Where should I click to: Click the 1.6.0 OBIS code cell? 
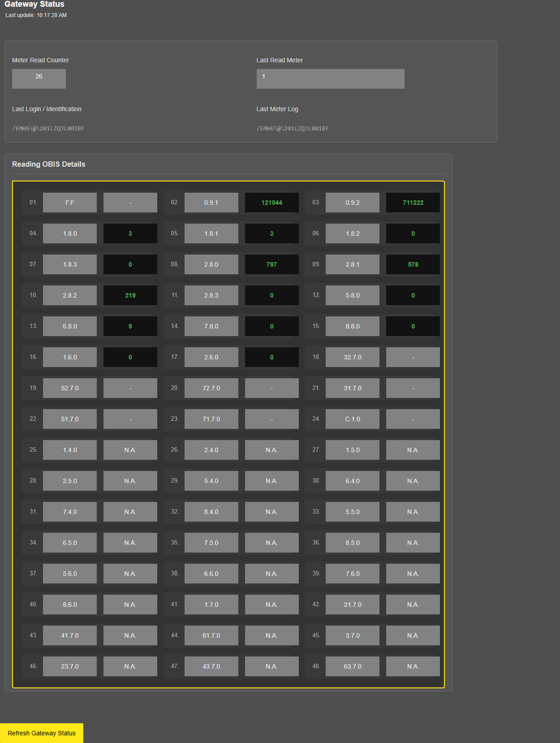70,357
